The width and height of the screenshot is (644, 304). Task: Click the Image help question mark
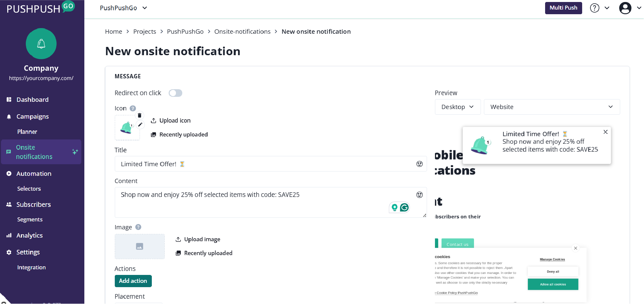point(138,227)
